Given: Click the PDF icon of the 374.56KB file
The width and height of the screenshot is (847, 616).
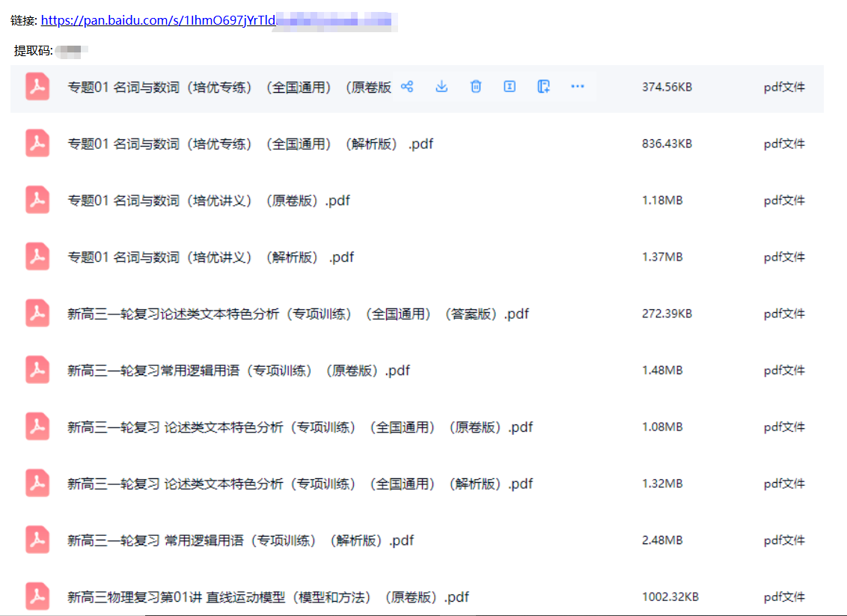Looking at the screenshot, I should click(37, 87).
